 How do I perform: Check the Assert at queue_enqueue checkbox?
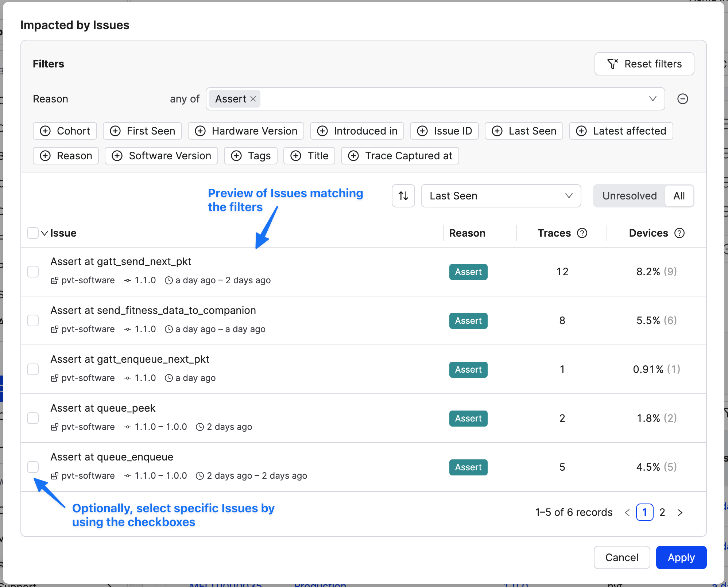coord(33,467)
